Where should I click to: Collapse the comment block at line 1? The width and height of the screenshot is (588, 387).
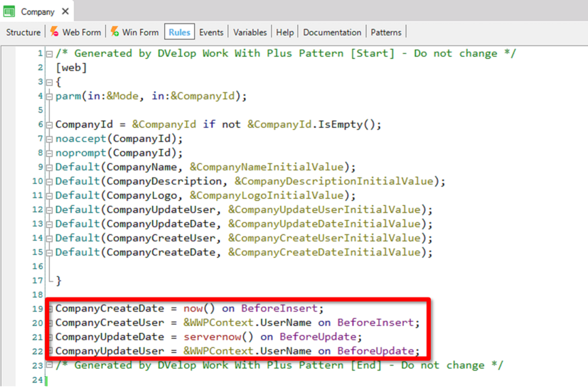(49, 54)
